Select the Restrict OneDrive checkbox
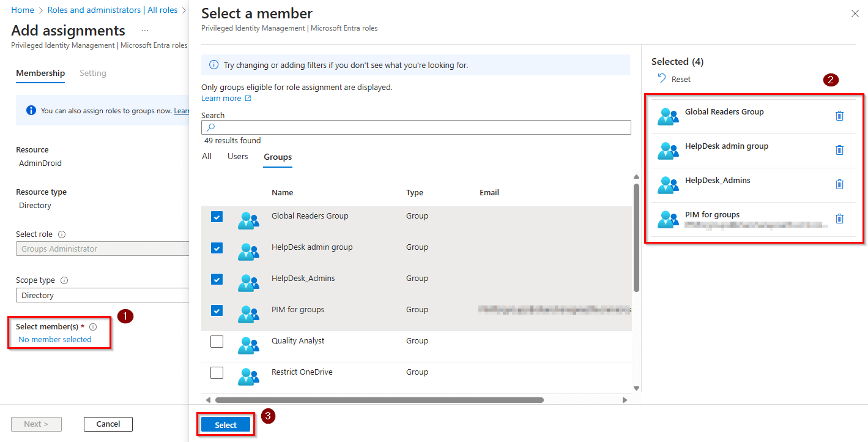The height and width of the screenshot is (442, 868). [x=217, y=372]
